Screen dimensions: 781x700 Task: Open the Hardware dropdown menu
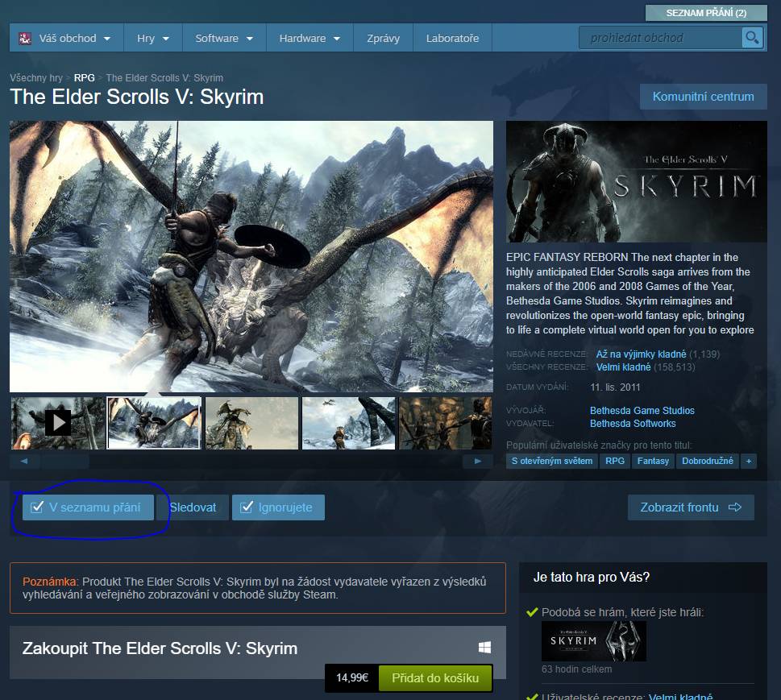309,38
